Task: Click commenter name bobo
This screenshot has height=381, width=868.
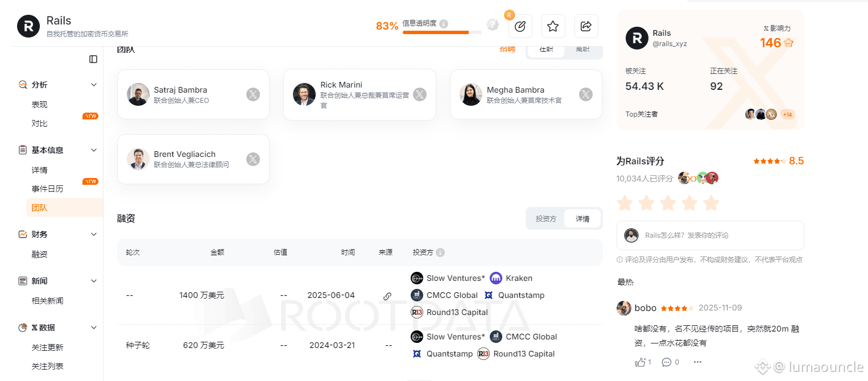Action: pos(646,308)
